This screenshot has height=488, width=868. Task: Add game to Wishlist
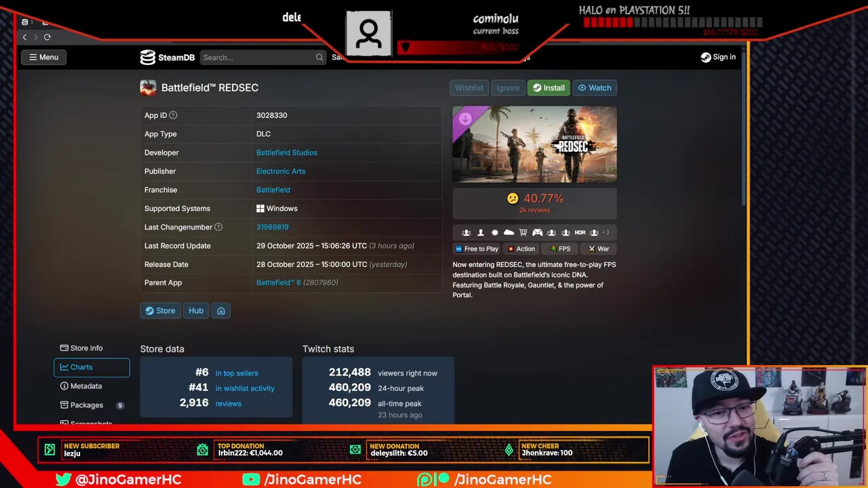click(469, 87)
